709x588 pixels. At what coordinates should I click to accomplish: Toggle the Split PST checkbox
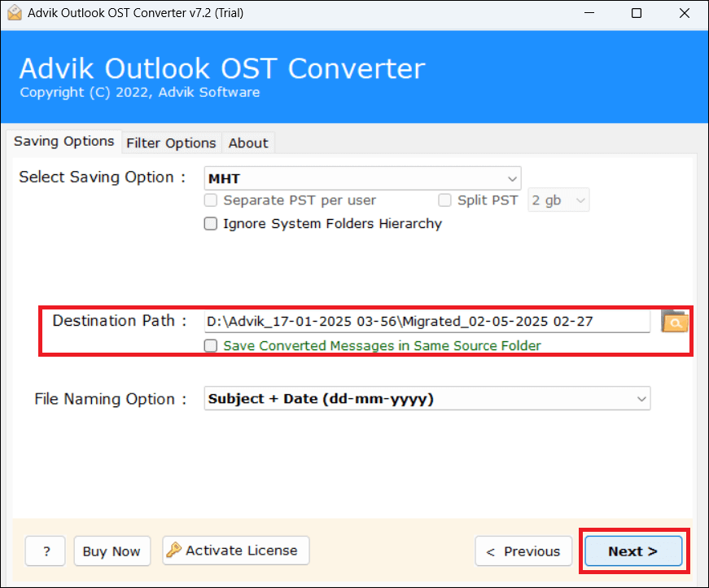point(445,200)
